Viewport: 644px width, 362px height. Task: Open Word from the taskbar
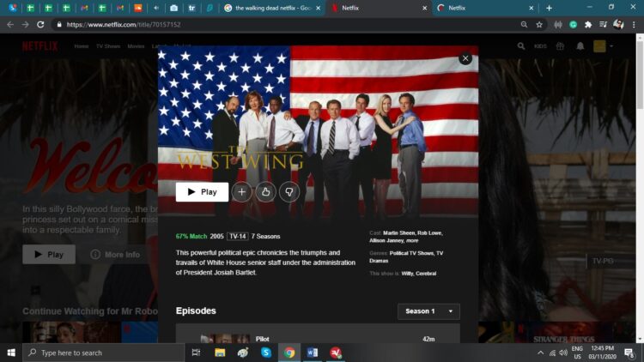[x=313, y=353]
